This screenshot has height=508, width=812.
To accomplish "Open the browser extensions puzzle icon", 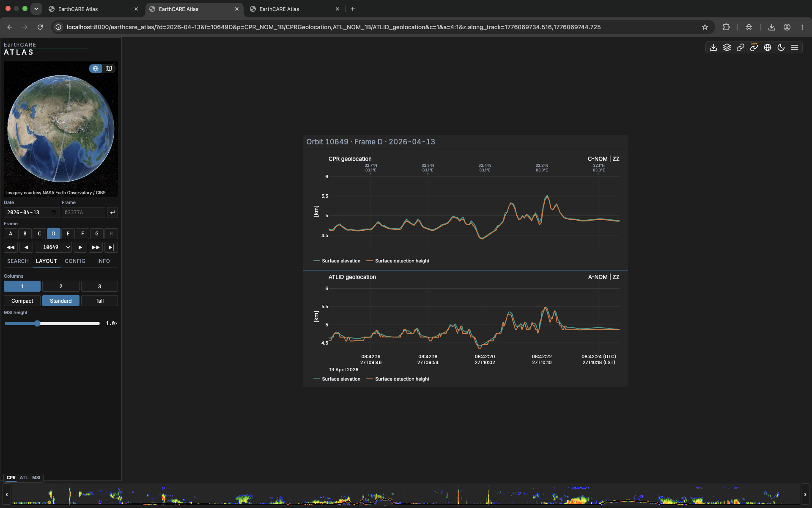I will point(726,27).
